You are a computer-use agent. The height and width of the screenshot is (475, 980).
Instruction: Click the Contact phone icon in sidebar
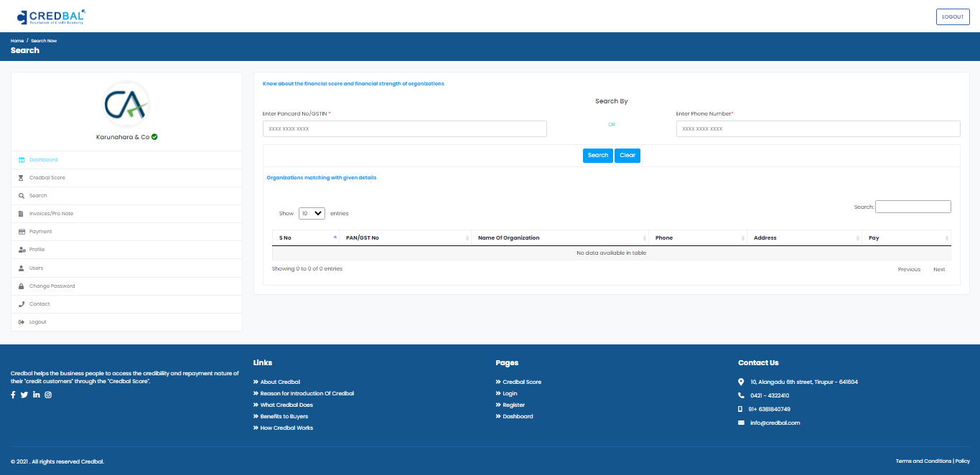22,304
